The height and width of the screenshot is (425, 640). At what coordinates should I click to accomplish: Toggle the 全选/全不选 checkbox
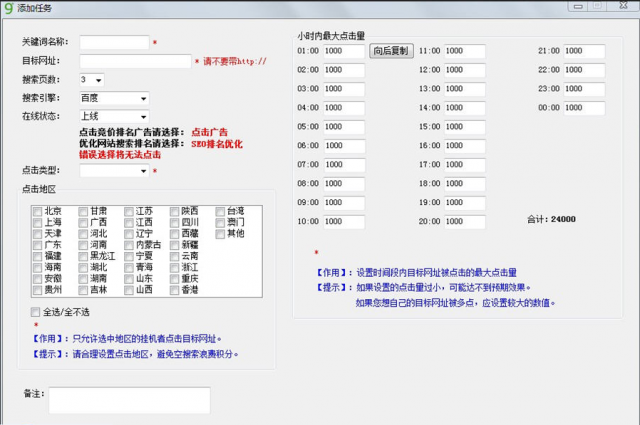pos(37,313)
